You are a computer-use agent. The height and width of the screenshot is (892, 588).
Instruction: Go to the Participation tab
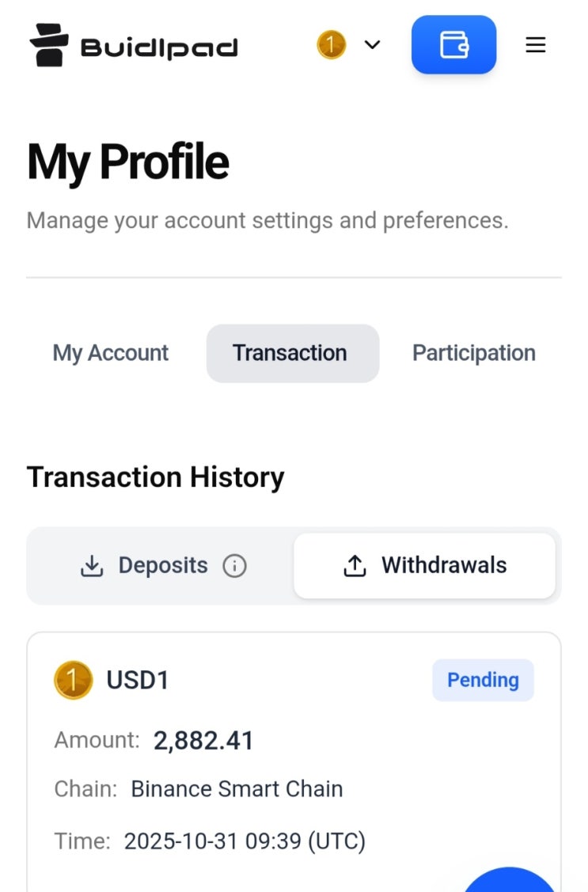coord(473,353)
